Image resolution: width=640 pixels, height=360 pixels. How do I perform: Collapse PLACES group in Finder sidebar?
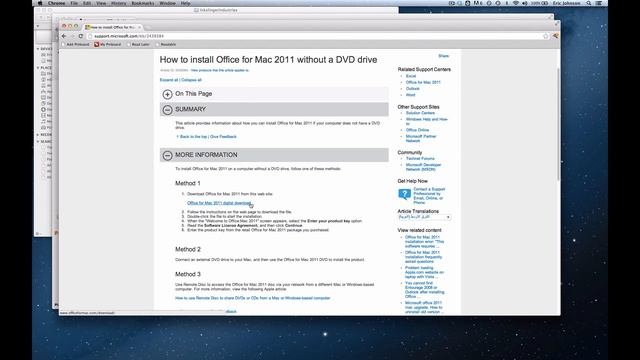coord(38,68)
